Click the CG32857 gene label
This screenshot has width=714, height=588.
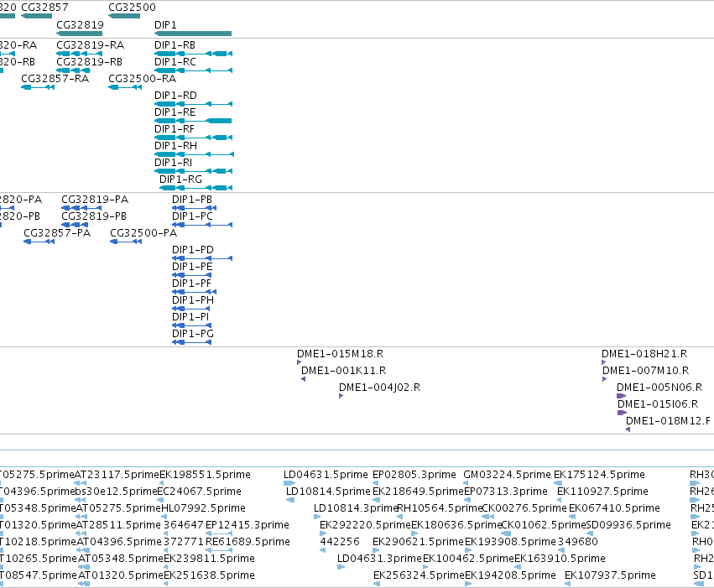pyautogui.click(x=44, y=8)
